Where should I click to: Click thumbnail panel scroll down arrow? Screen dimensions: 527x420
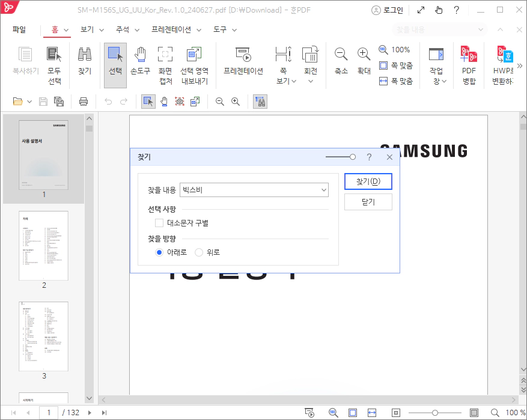point(89,398)
